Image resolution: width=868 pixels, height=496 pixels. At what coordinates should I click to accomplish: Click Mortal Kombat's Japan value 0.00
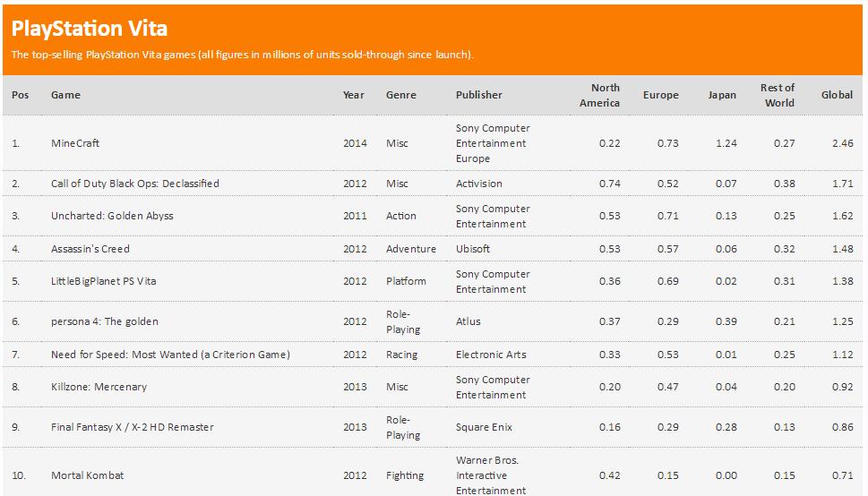(726, 475)
